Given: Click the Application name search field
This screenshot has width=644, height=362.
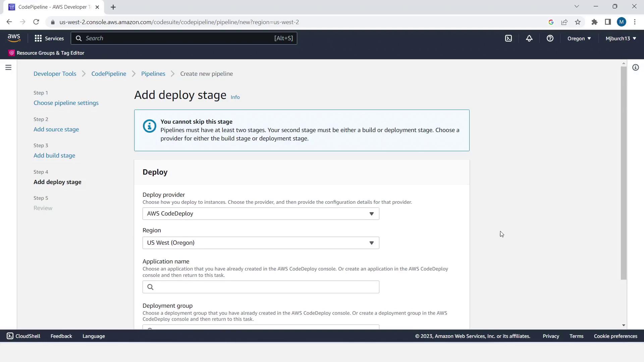Looking at the screenshot, I should 261,287.
